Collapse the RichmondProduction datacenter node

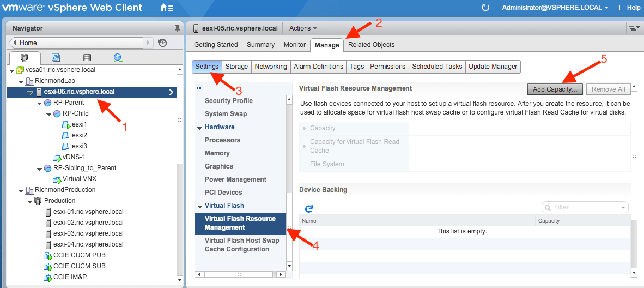click(x=21, y=190)
